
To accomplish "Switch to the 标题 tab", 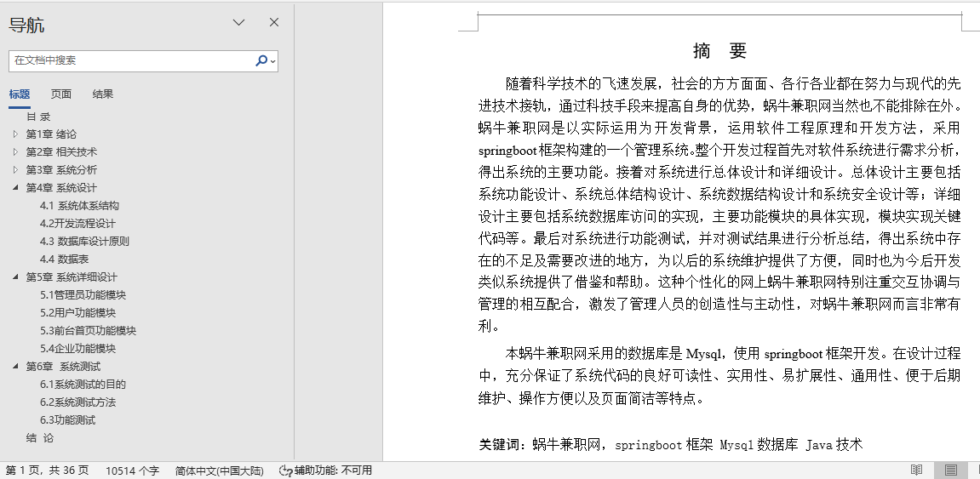I will (20, 94).
